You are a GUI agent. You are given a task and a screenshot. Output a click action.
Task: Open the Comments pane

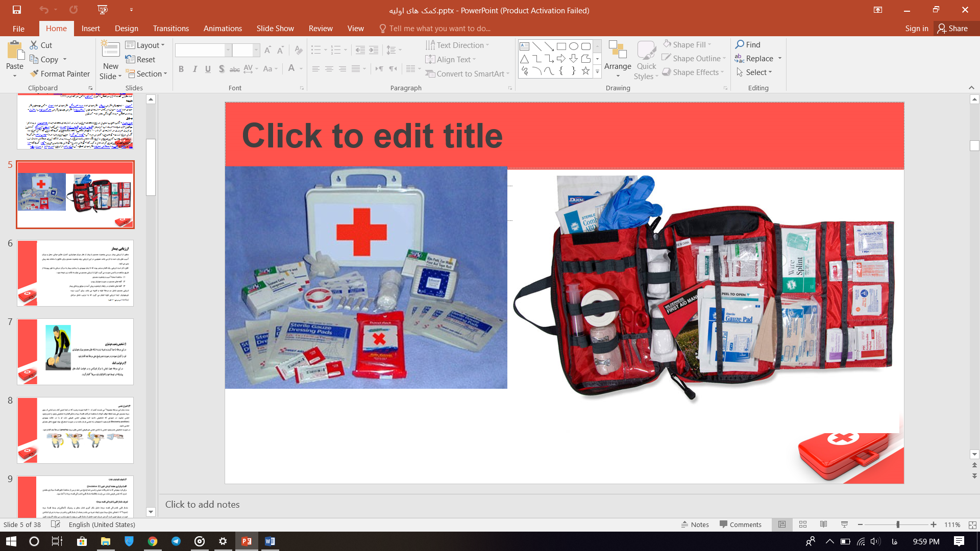pos(740,524)
